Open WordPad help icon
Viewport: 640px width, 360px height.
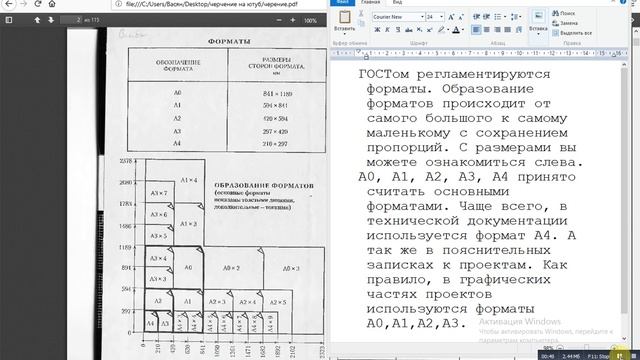[623, 2]
